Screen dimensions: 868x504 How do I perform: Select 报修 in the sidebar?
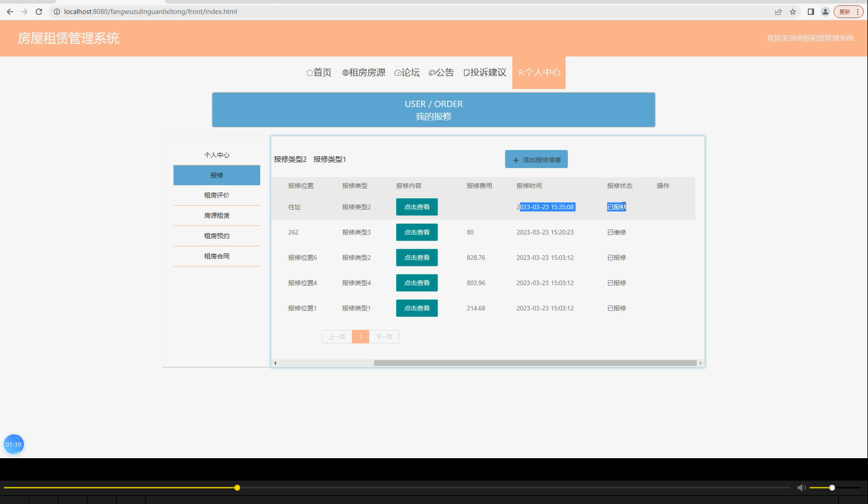216,175
